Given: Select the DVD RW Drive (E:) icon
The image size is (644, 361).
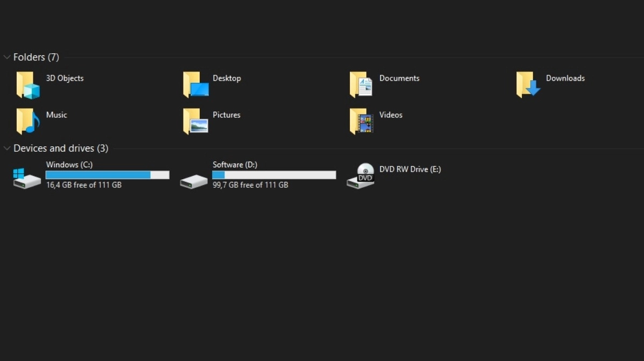Looking at the screenshot, I should 360,176.
